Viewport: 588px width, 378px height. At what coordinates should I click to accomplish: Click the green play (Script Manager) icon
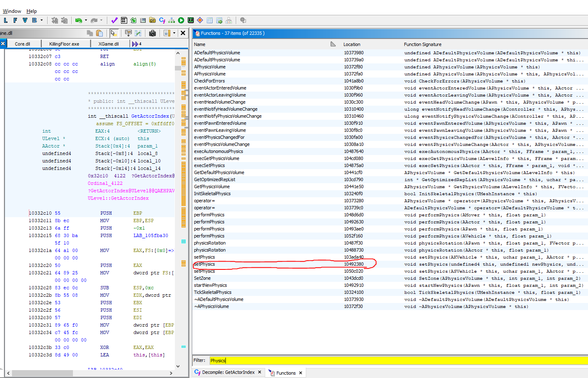pos(181,20)
